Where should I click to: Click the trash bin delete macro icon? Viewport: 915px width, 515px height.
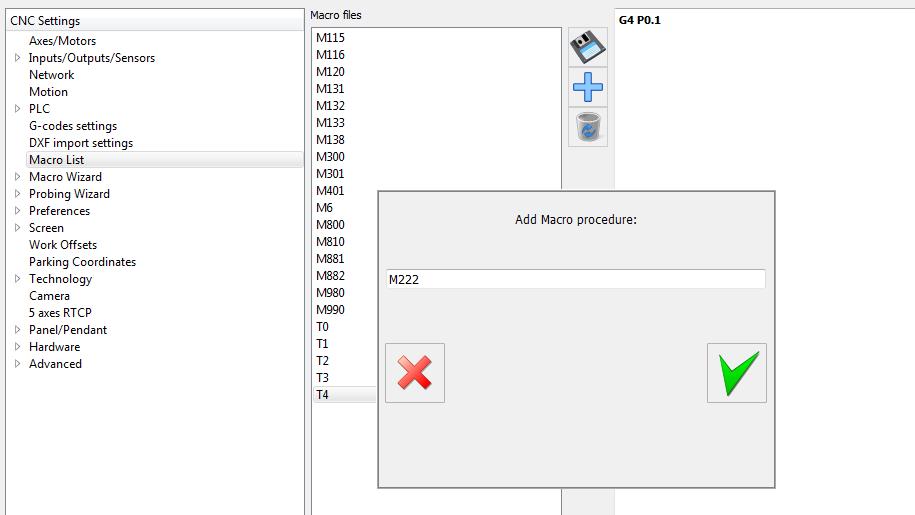point(588,128)
